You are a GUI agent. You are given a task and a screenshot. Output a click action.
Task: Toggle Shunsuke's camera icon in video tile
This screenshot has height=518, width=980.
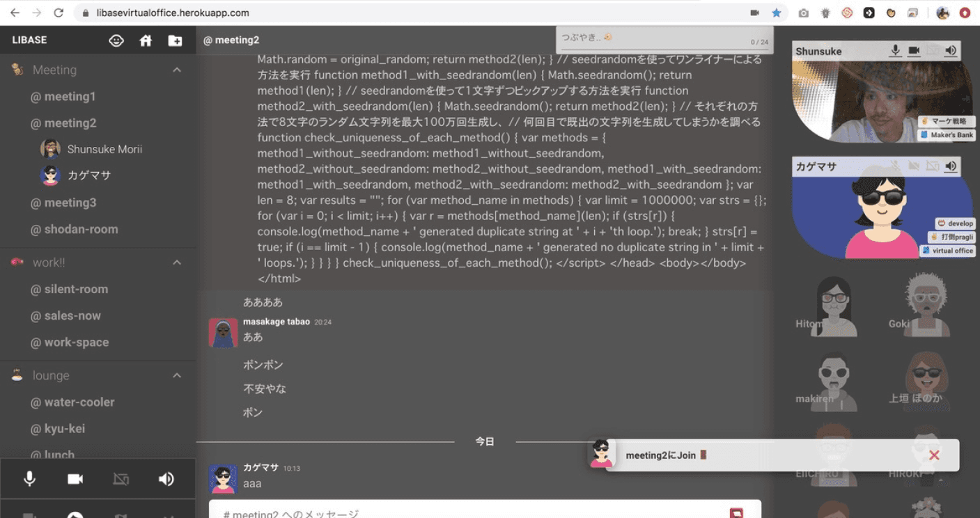coord(914,50)
